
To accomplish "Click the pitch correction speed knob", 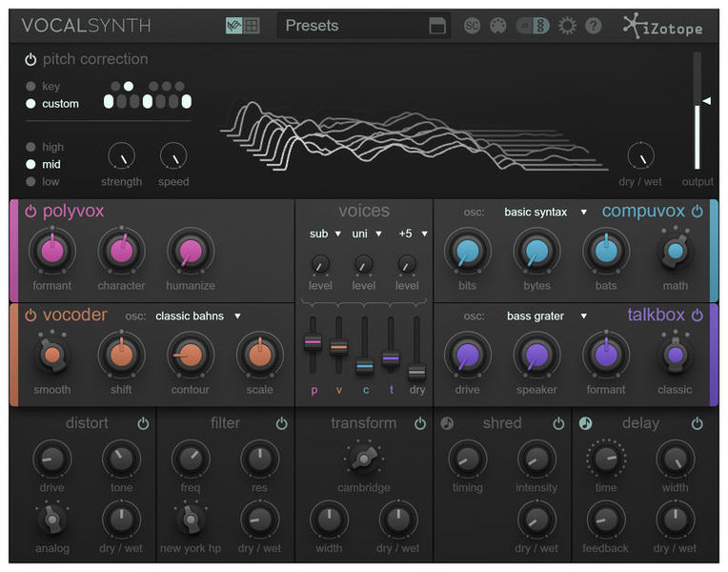I will pos(173,156).
